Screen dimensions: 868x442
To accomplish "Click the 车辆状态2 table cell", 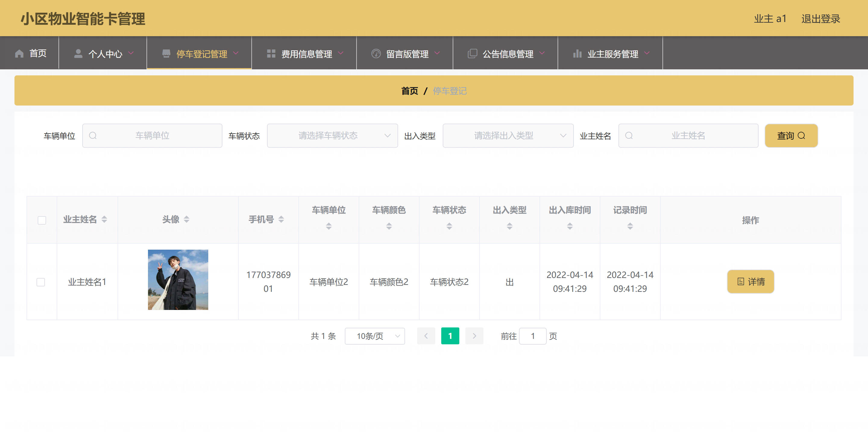I will (449, 282).
